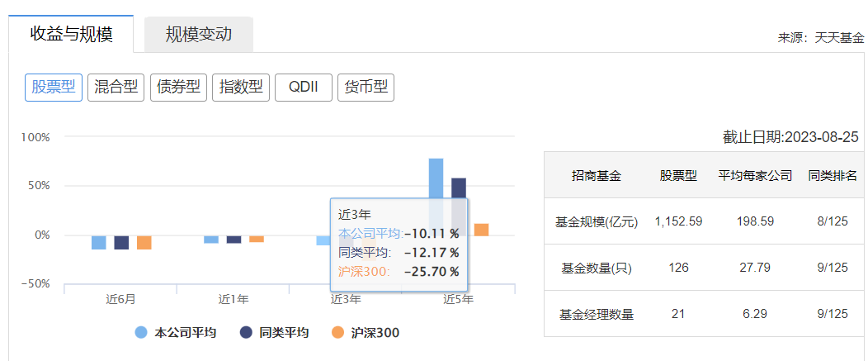
Task: Pick the 货币型 fund type filter
Action: (x=366, y=88)
